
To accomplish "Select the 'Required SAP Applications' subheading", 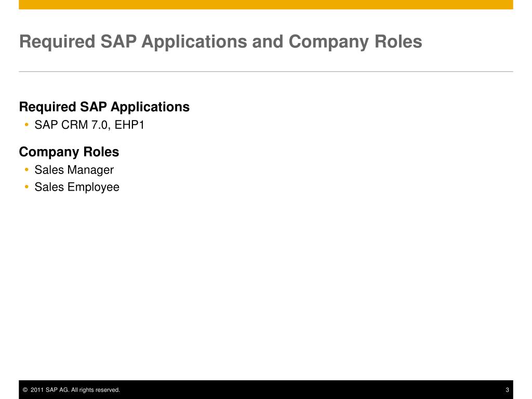I will 104,107.
